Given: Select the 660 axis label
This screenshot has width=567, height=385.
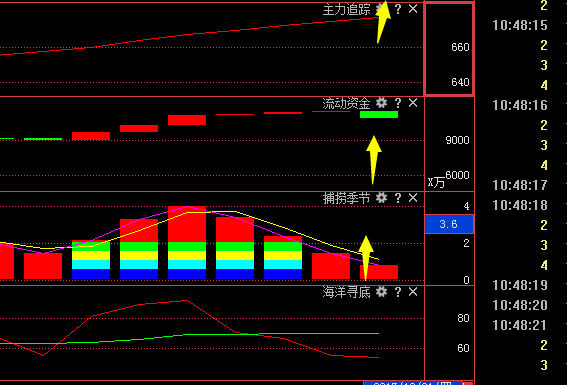Looking at the screenshot, I should (460, 47).
